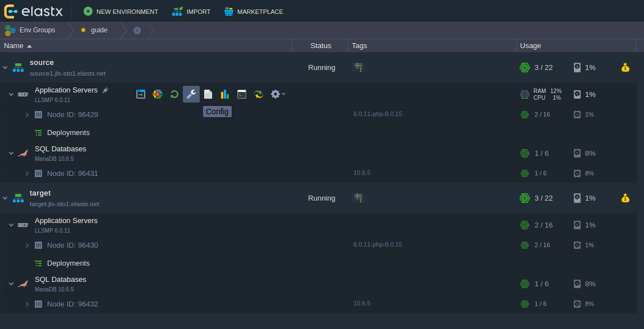This screenshot has height=329, width=644.
Task: Click the Import button
Action: point(191,12)
